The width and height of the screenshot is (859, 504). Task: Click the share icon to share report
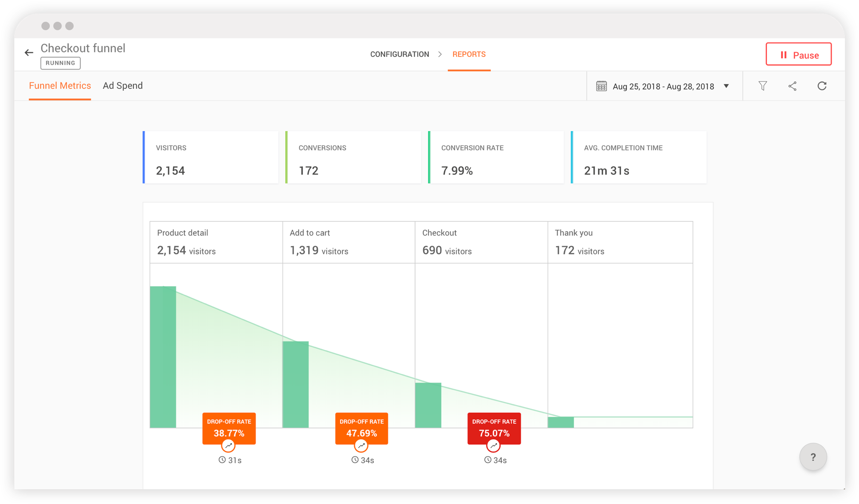(792, 86)
